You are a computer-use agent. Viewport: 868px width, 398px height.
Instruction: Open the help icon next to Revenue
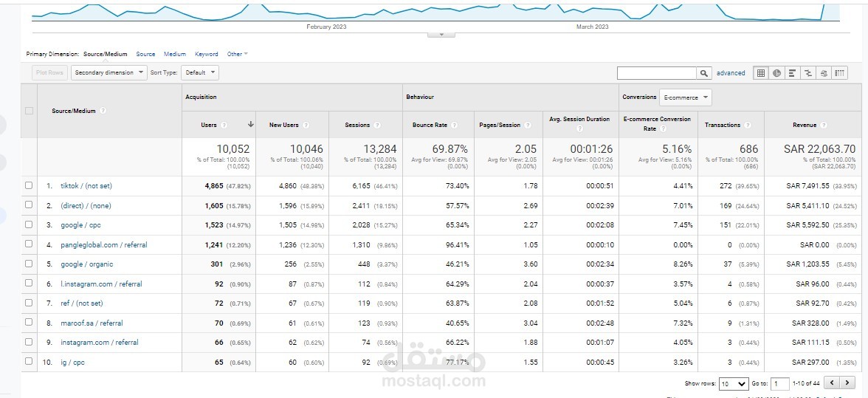tap(824, 125)
